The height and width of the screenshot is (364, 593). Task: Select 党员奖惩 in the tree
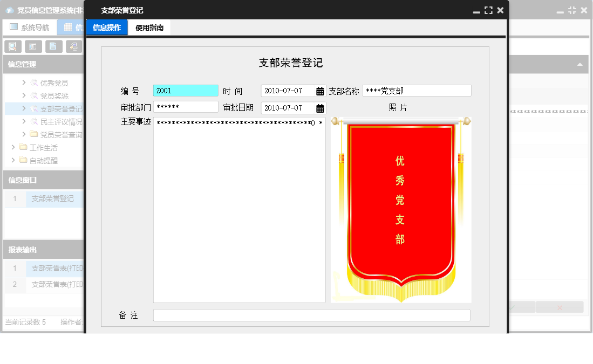[54, 96]
